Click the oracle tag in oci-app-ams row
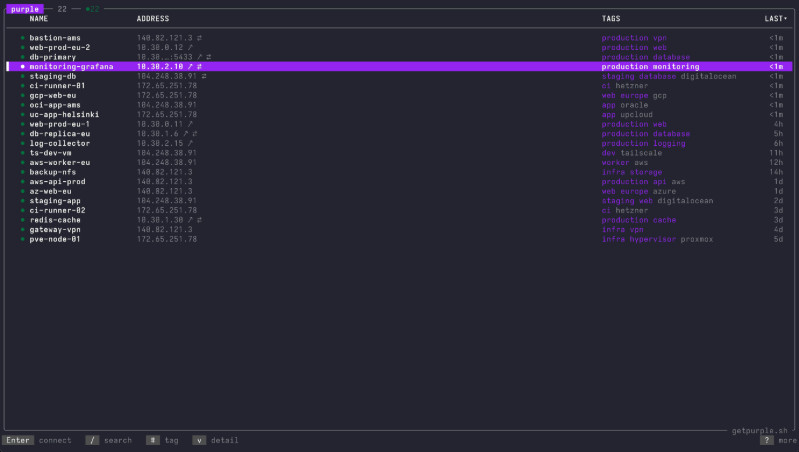 click(x=634, y=105)
